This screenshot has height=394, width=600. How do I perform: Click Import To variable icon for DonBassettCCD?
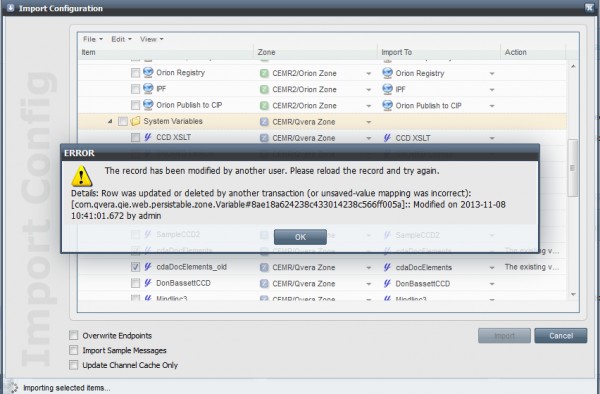(387, 283)
